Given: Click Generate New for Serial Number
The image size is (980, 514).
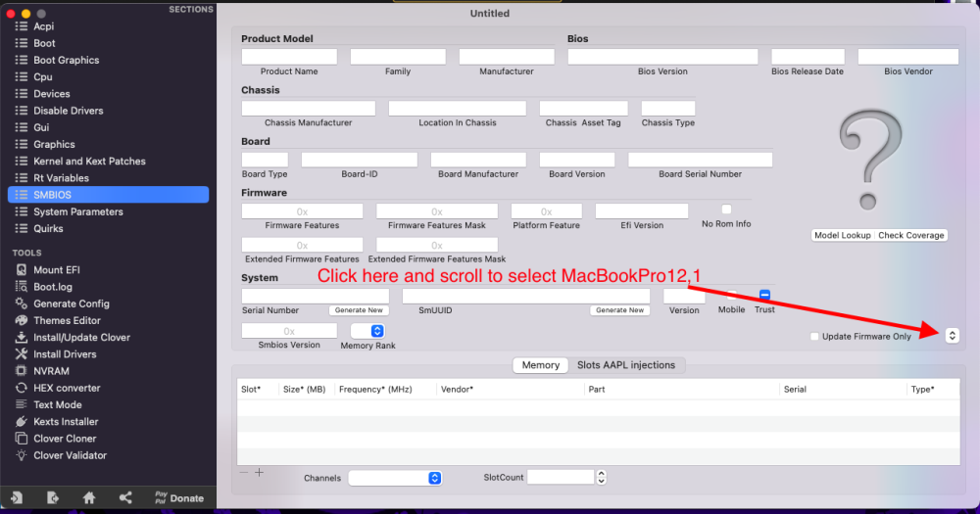Looking at the screenshot, I should pos(359,310).
